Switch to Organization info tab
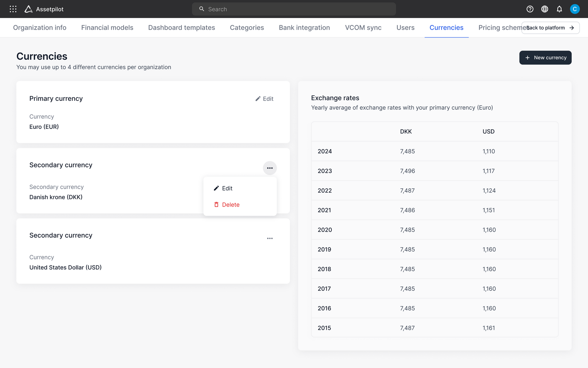Image resolution: width=588 pixels, height=368 pixels. coord(40,28)
